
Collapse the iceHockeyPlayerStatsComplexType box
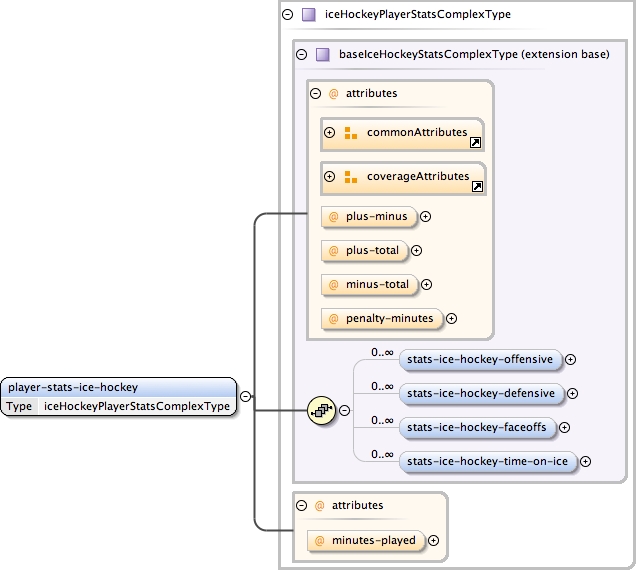pyautogui.click(x=289, y=15)
